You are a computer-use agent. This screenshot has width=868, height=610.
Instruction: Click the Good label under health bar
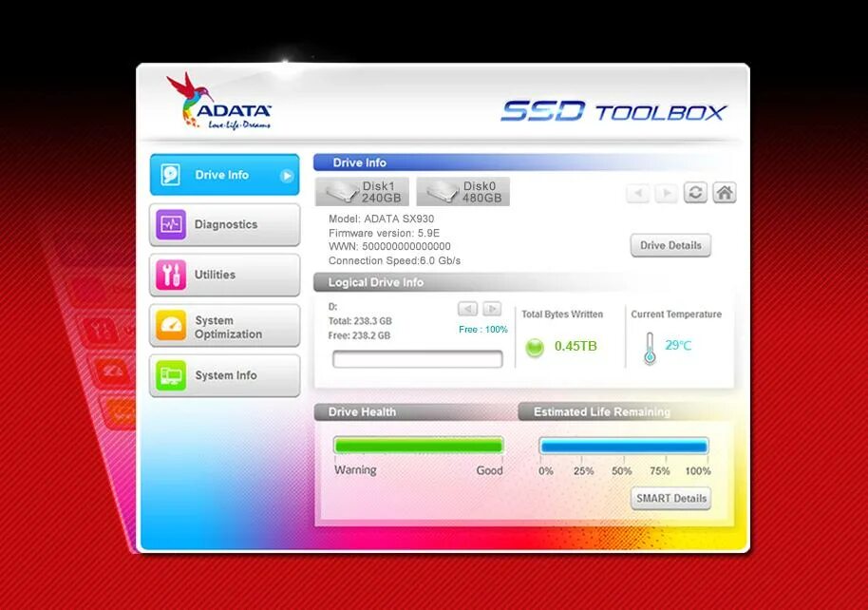point(489,470)
